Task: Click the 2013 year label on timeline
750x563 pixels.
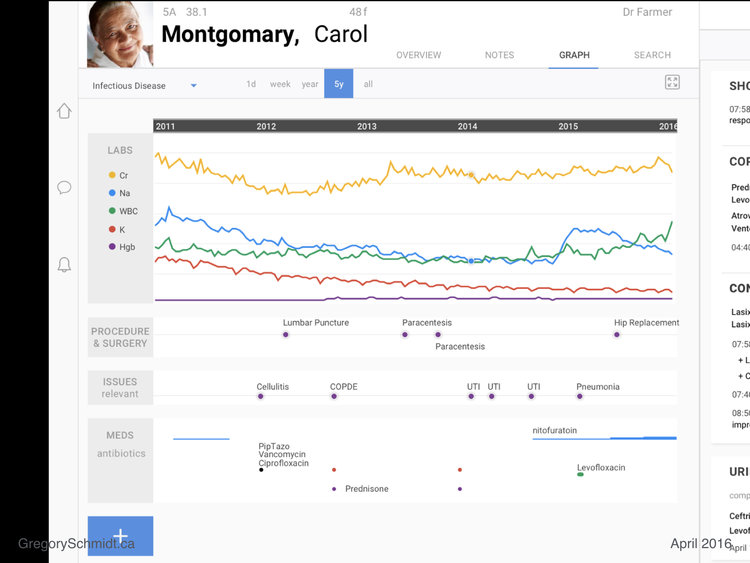Action: [366, 126]
